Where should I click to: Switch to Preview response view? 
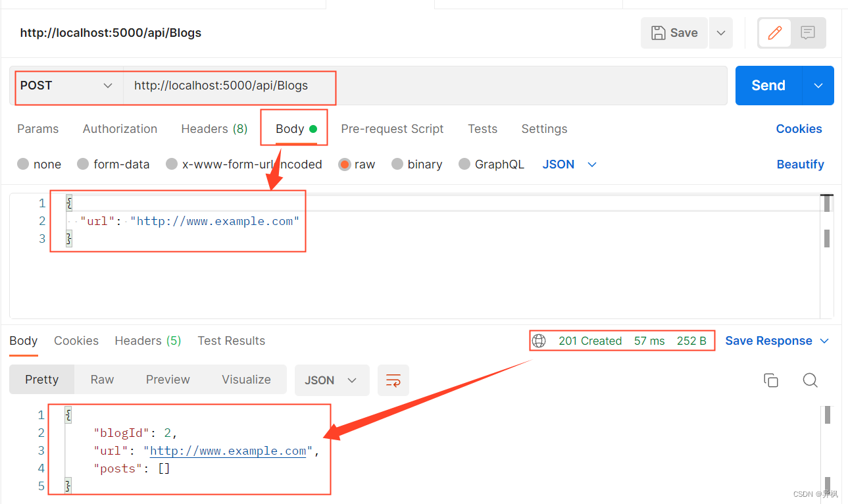tap(168, 380)
